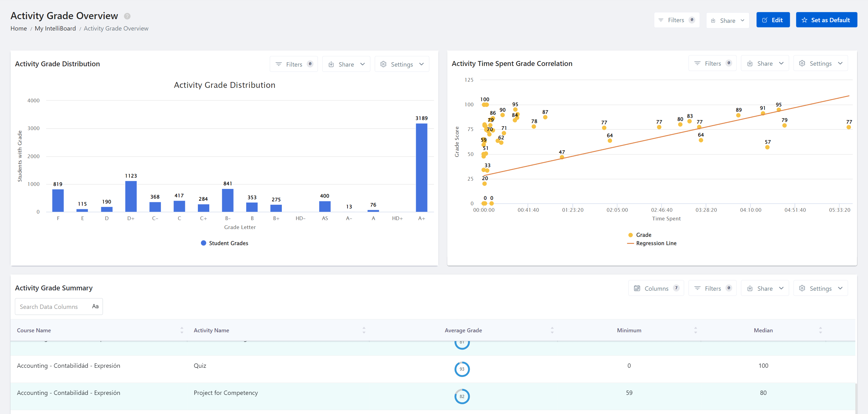This screenshot has height=414, width=868.
Task: Click the Aa case-sensitive icon in the search box
Action: tap(95, 306)
